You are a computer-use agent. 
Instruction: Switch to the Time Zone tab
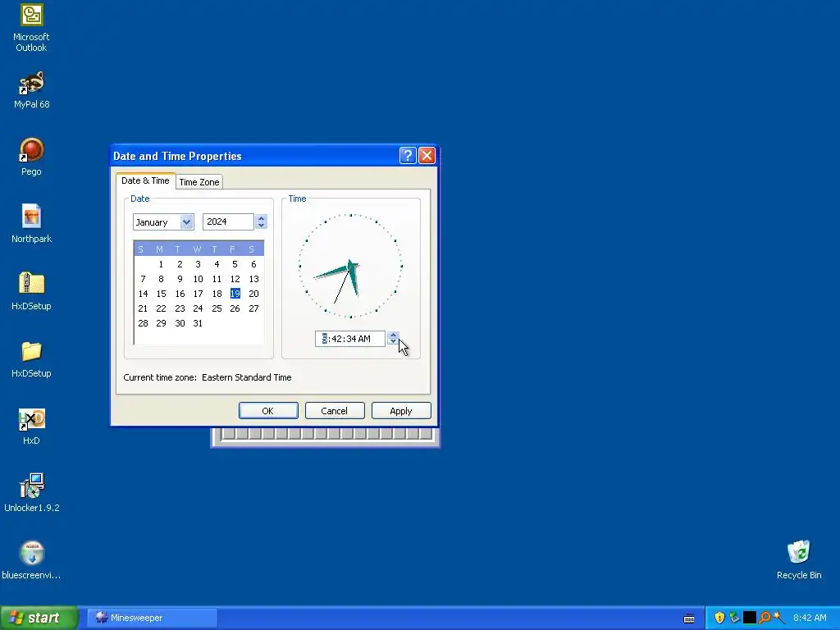[x=199, y=182]
